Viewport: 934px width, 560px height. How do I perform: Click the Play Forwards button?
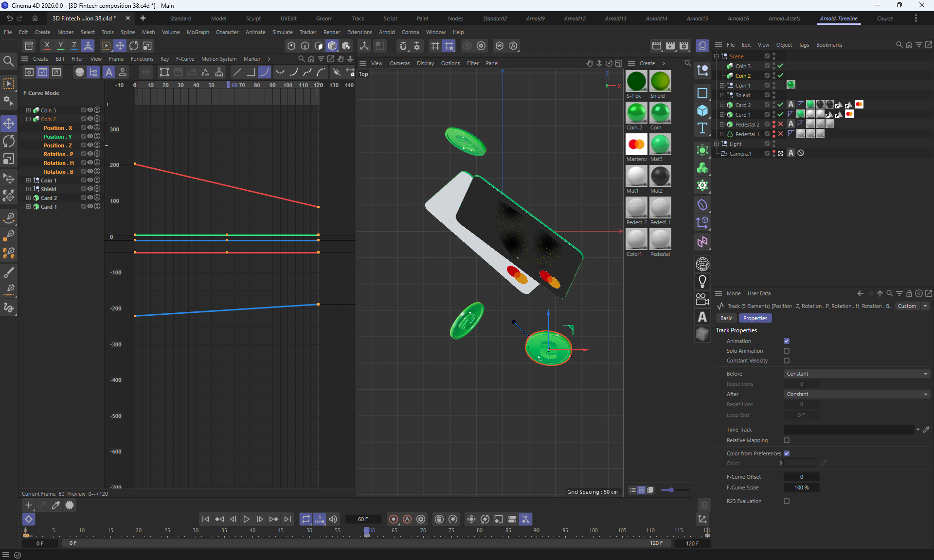point(246,519)
